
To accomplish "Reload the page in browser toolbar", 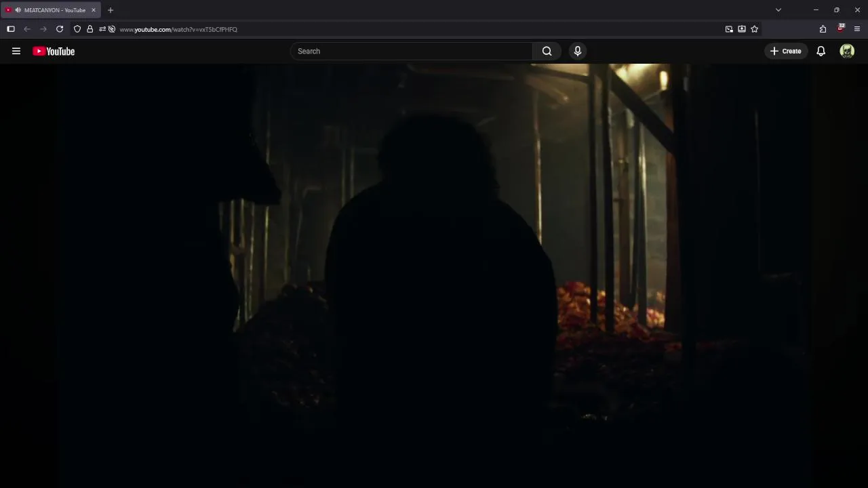I will [60, 29].
